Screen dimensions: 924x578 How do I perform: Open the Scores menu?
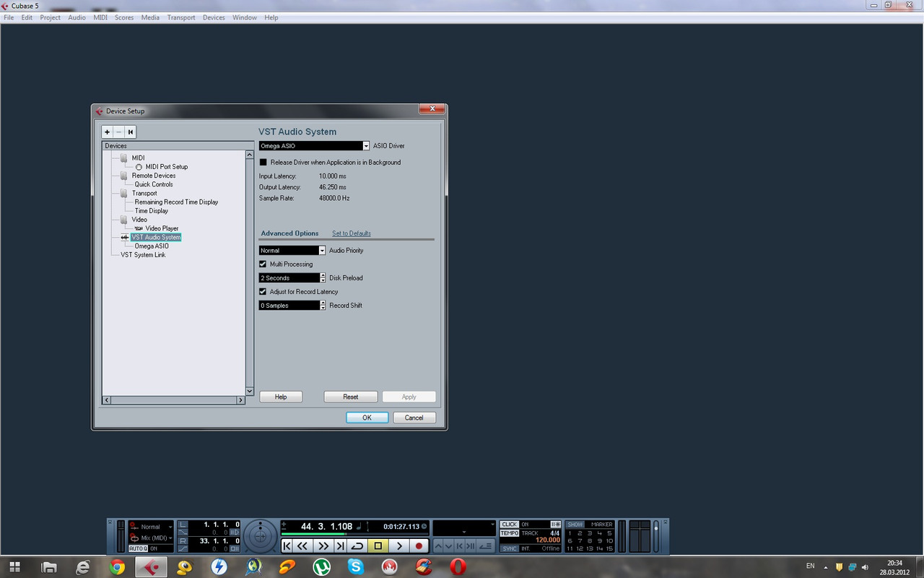click(x=124, y=17)
